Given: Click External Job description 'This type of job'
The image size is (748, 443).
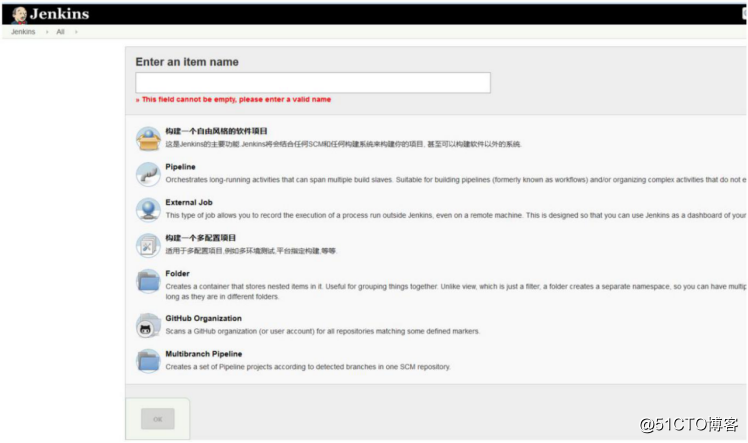Looking at the screenshot, I should pos(456,216).
